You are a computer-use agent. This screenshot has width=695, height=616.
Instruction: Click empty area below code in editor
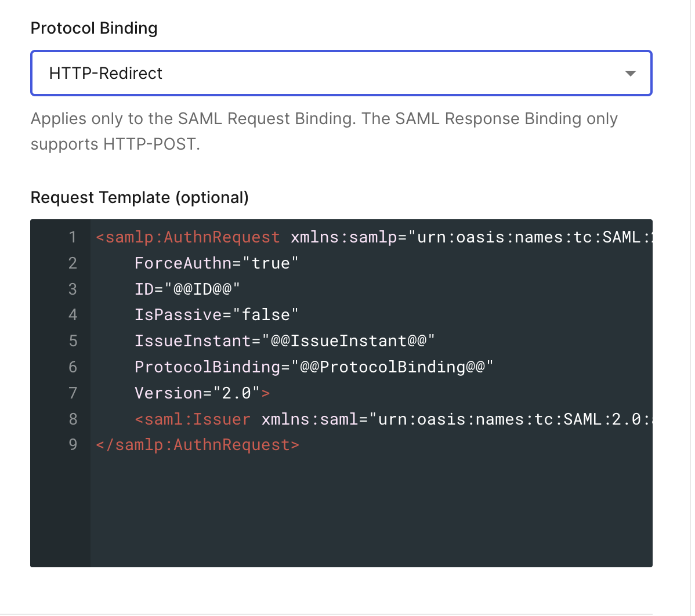(371, 510)
